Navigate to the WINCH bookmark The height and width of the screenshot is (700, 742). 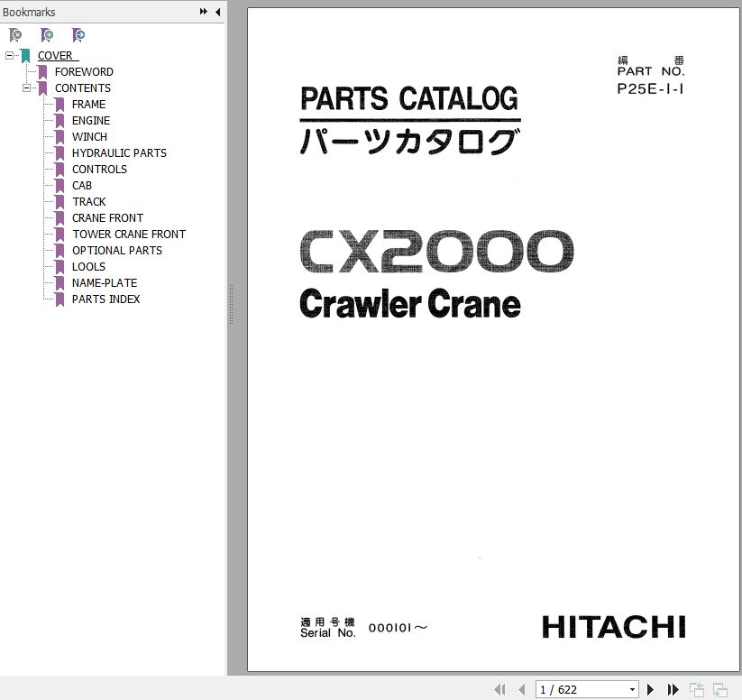[89, 137]
